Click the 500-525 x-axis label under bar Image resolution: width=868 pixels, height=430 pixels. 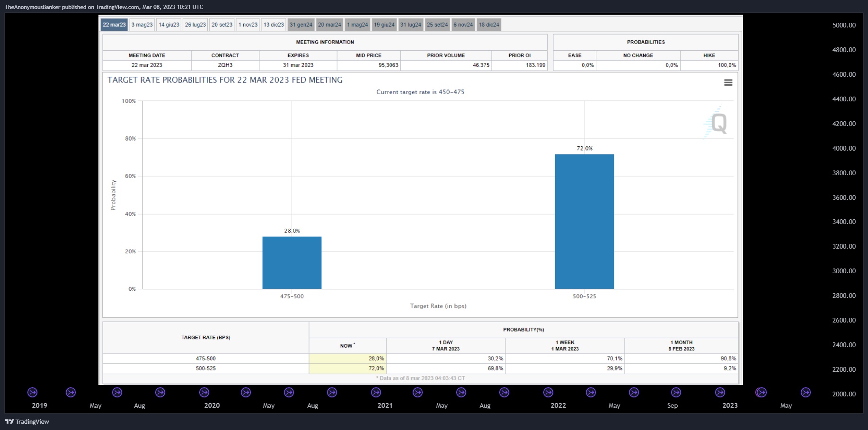coord(585,296)
